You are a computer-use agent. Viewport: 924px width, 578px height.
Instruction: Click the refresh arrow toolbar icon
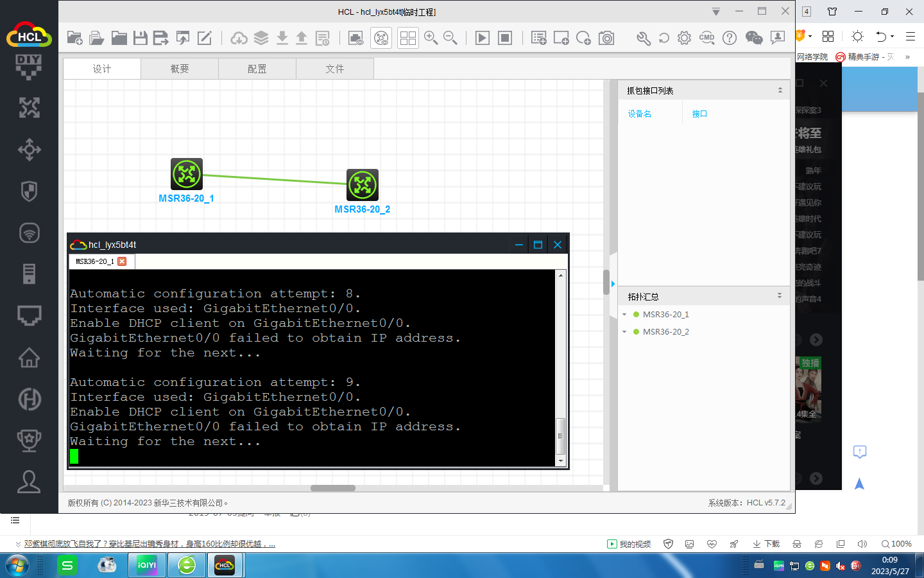click(664, 38)
